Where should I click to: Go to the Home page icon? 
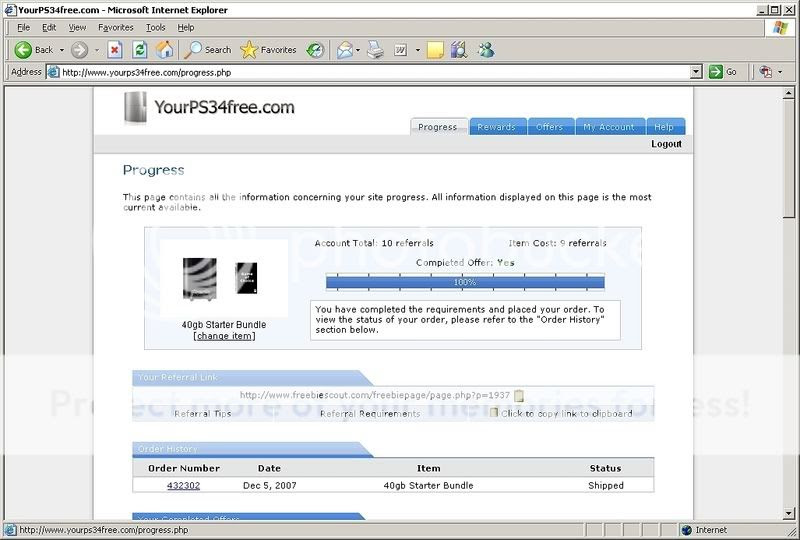(x=164, y=50)
